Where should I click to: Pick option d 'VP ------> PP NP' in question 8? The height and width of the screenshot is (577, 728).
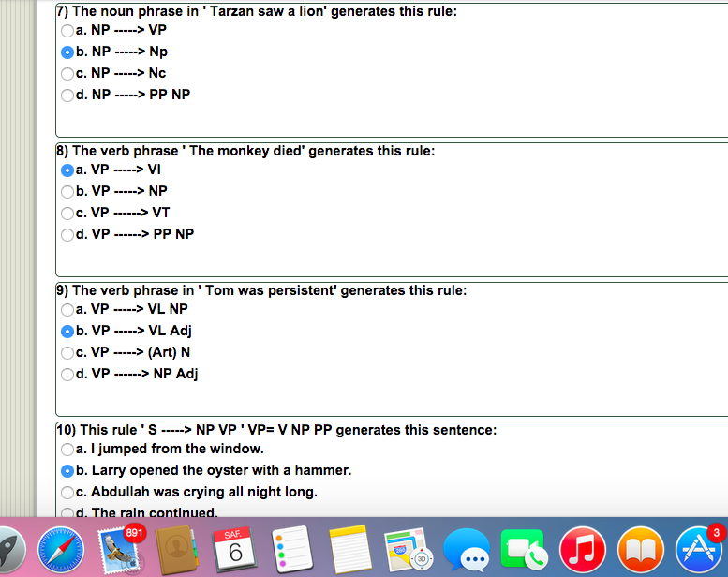click(x=67, y=235)
